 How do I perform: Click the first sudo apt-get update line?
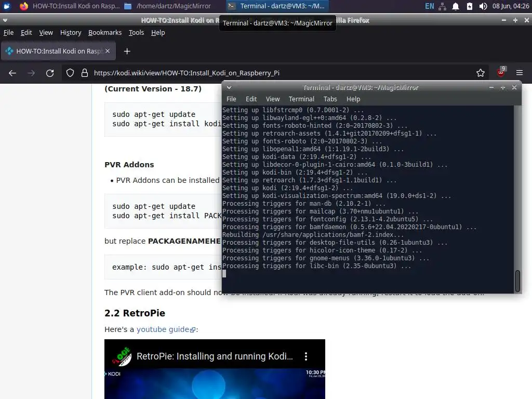click(154, 114)
